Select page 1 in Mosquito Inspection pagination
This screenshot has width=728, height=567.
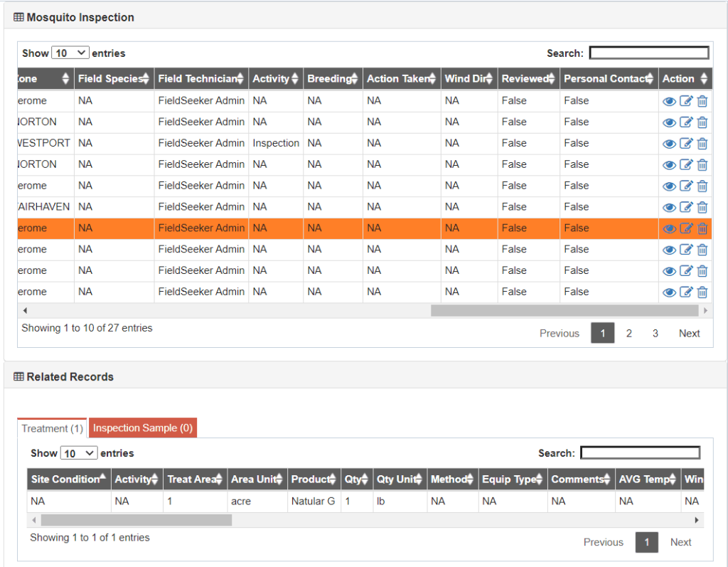(603, 333)
